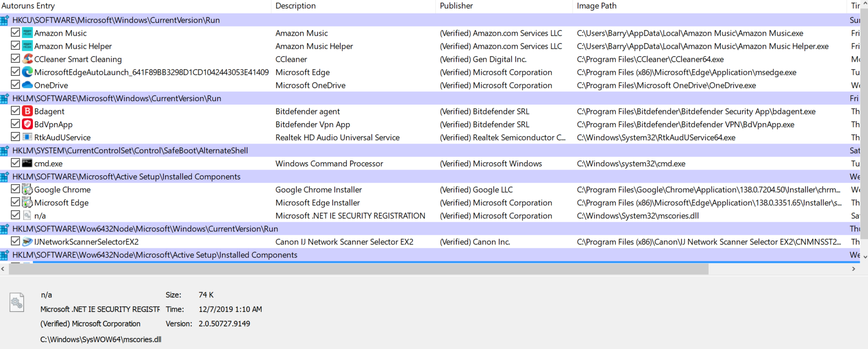Click the Google Chrome installer icon
Screen dimensions: 868x349
point(27,189)
